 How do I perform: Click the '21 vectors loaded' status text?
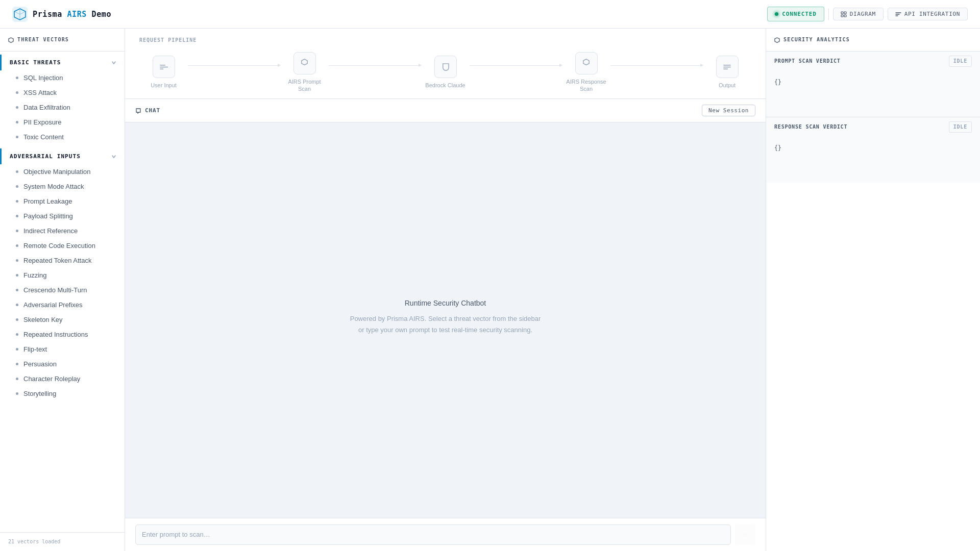[x=34, y=542]
